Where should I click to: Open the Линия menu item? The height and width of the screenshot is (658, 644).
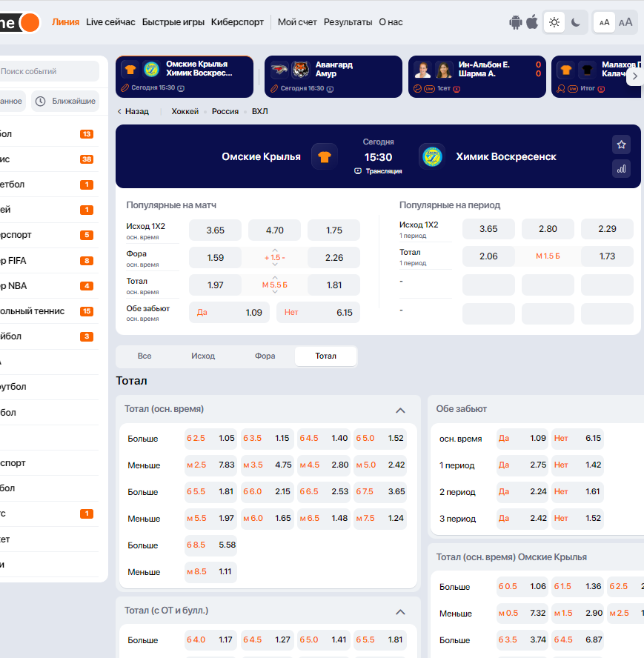pyautogui.click(x=65, y=22)
